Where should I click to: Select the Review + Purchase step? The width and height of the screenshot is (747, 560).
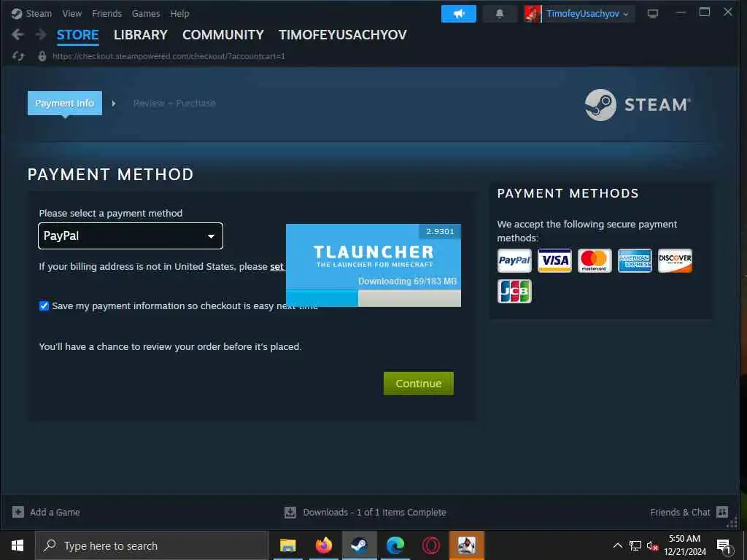pos(174,103)
